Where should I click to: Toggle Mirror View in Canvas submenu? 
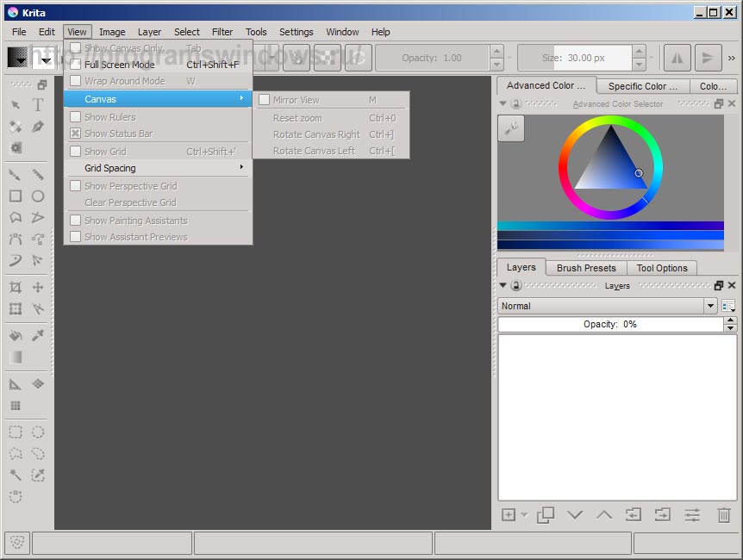[332, 100]
